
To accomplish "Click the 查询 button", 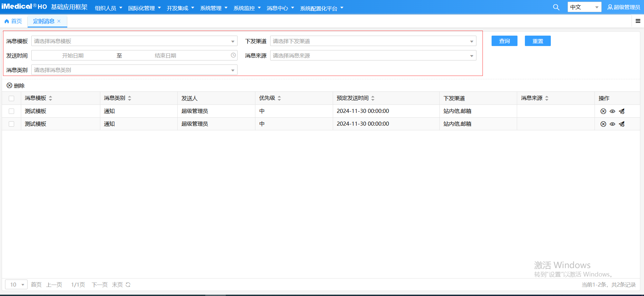I will tap(504, 41).
